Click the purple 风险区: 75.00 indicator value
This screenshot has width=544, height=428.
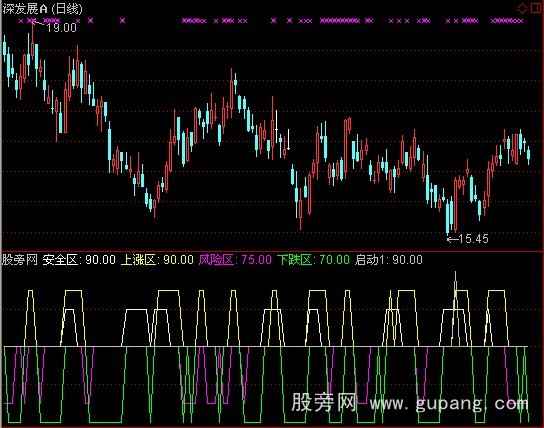[x=235, y=259]
